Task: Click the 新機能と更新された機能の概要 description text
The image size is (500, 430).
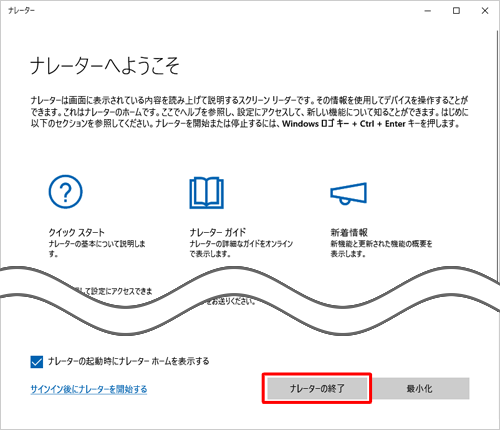Action: pyautogui.click(x=381, y=249)
